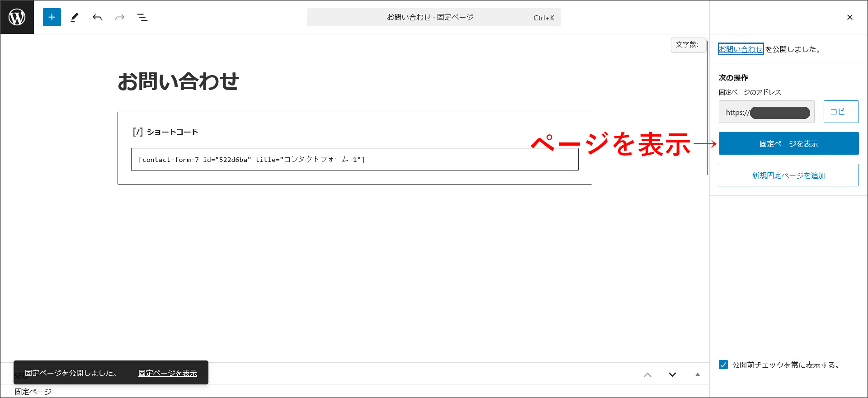Click 固定ページ breadcrumb at bottom
This screenshot has width=868, height=398.
(33, 391)
